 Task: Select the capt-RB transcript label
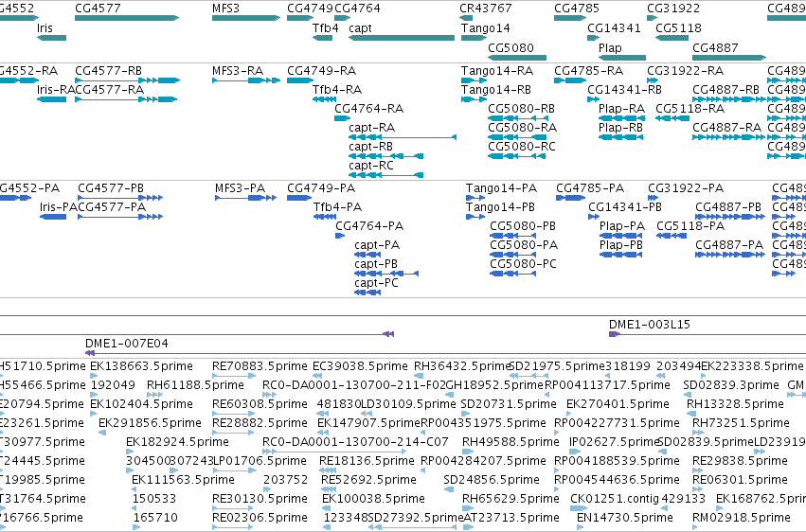(370, 147)
